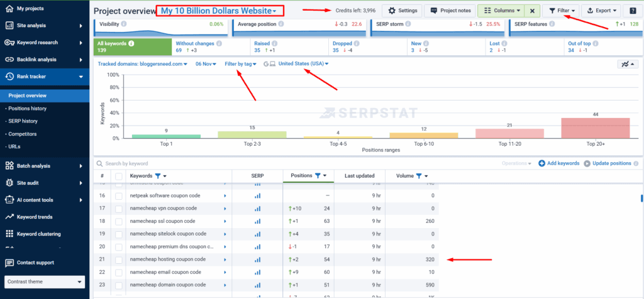Click the Rank tracker clock icon
This screenshot has height=299, width=644.
coord(9,76)
